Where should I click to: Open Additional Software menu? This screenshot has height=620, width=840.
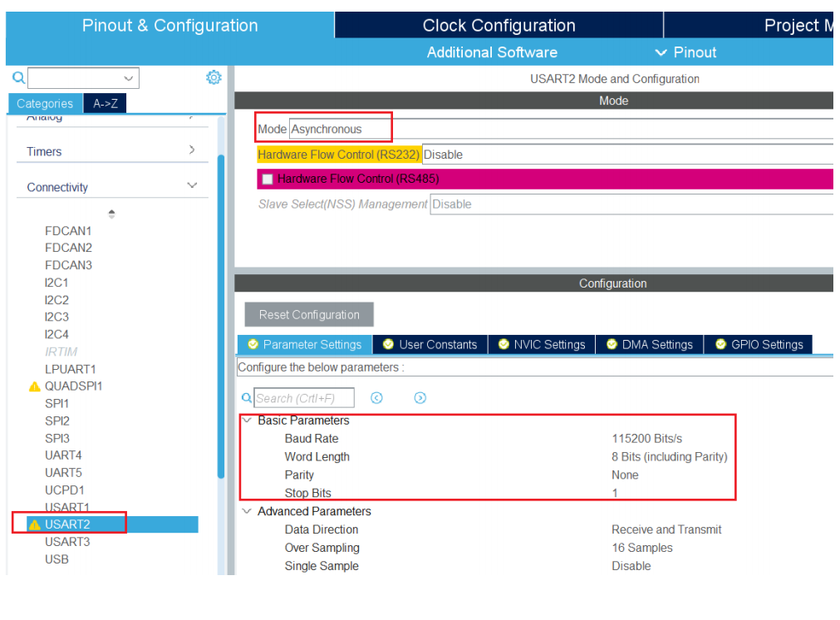492,52
